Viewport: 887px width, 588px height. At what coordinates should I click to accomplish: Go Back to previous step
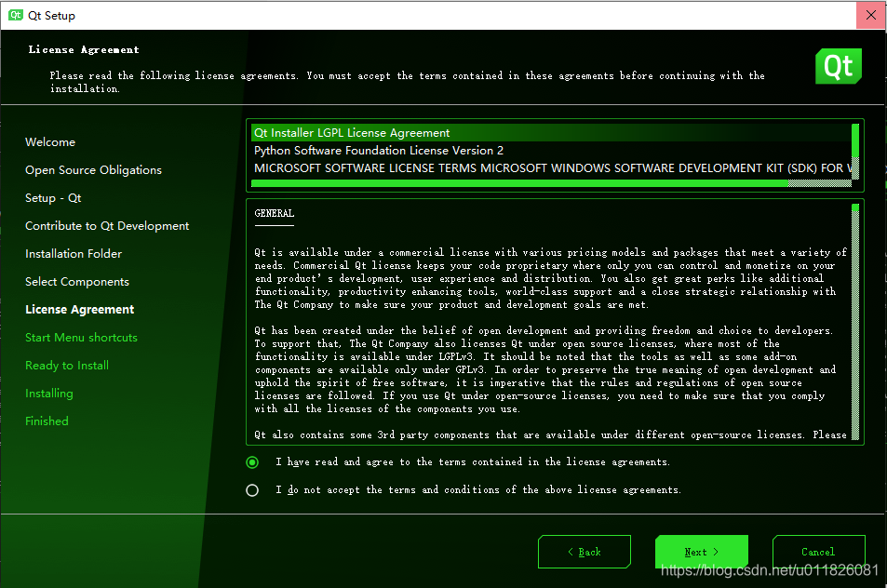point(585,551)
